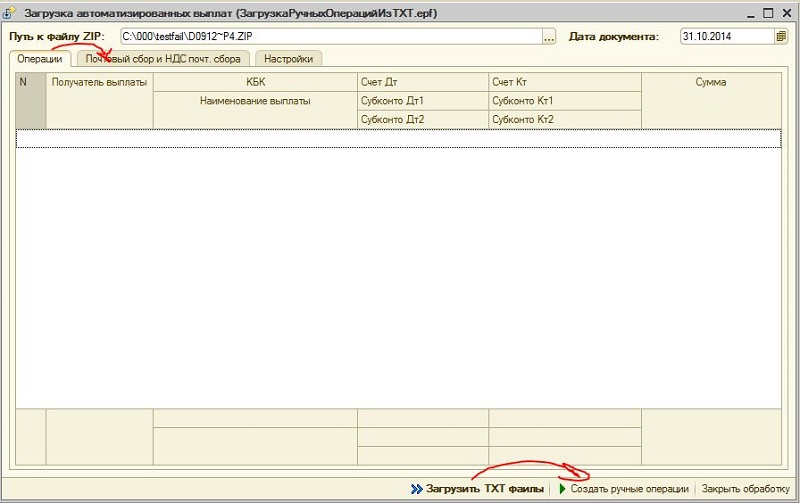
Task: Select the Настройки tab
Action: click(288, 59)
